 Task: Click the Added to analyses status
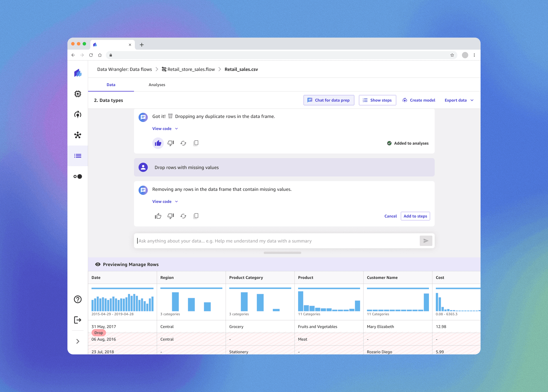click(x=408, y=143)
